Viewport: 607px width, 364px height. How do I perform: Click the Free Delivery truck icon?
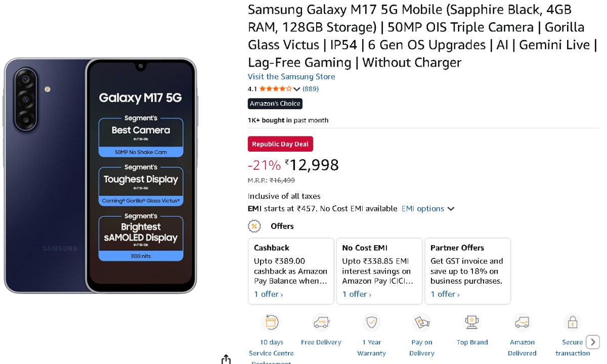[x=321, y=322]
